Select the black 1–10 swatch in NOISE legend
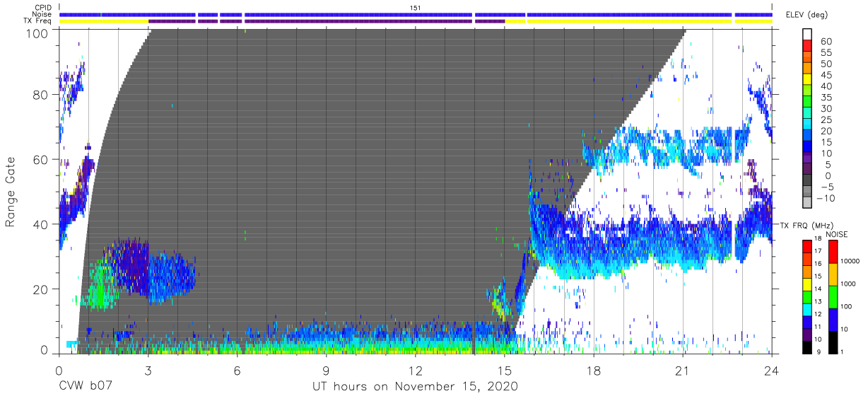Image resolution: width=868 pixels, height=401 pixels. point(833,342)
